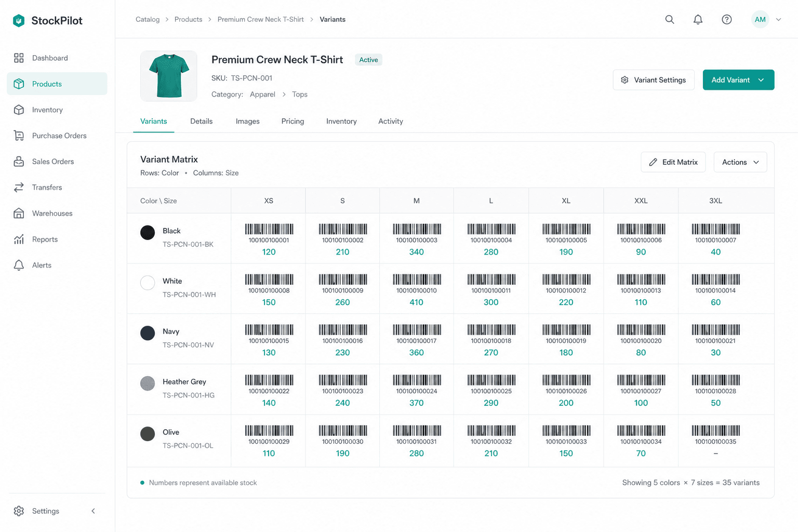
Task: Click the Navy color swatch
Action: pyautogui.click(x=148, y=333)
